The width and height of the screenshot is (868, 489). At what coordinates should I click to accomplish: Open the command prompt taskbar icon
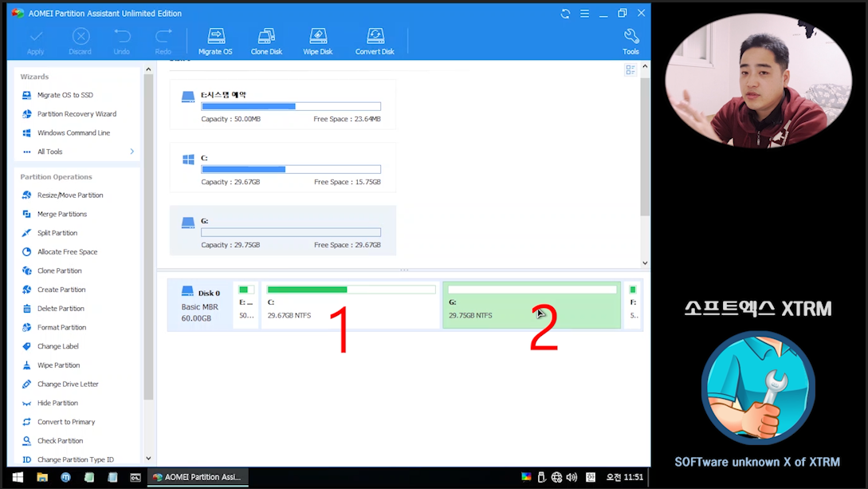point(135,477)
